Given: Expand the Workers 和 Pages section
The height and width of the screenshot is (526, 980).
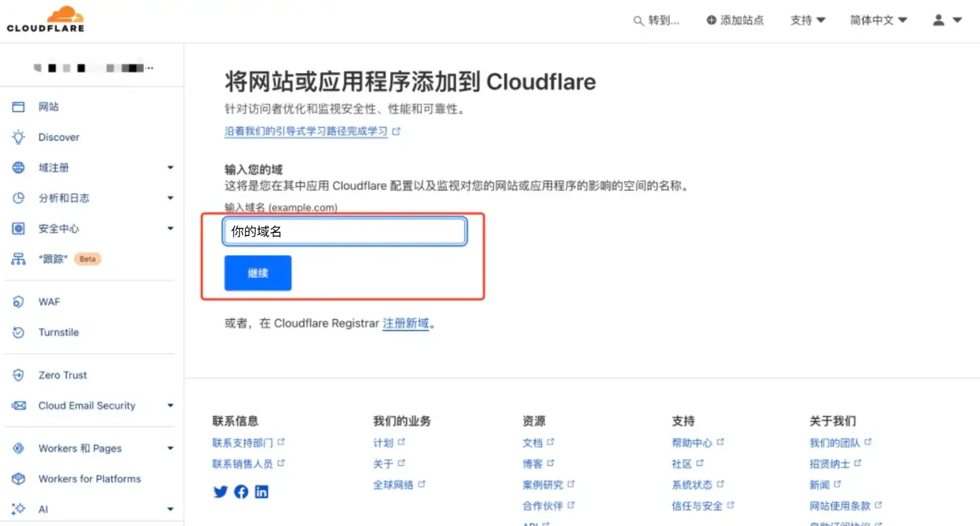Looking at the screenshot, I should tap(170, 448).
